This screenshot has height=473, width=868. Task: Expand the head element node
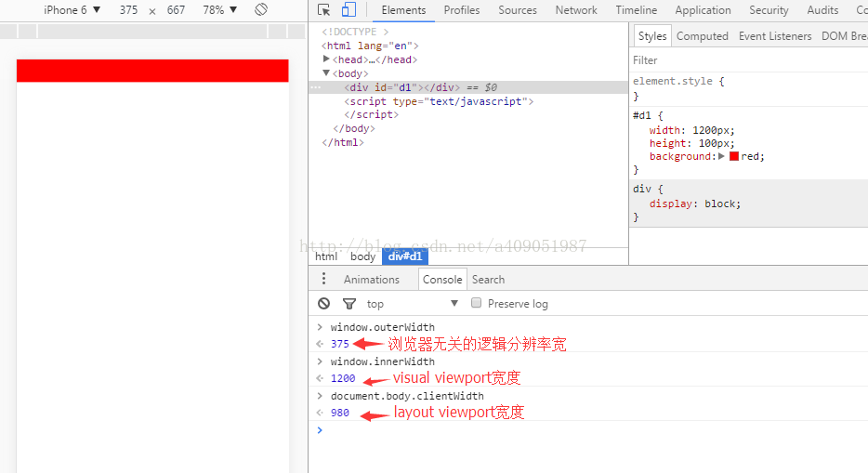tap(326, 59)
